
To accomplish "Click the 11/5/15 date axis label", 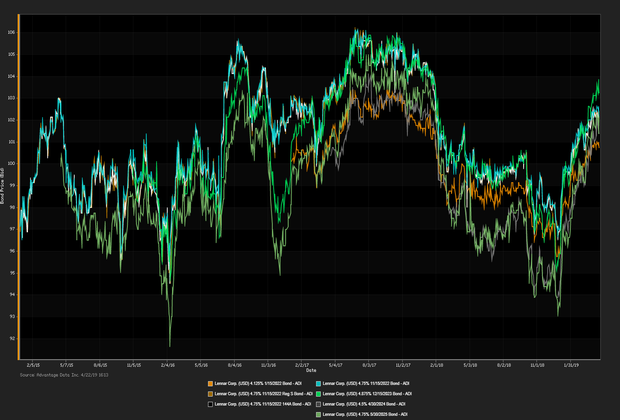I will coord(134,365).
